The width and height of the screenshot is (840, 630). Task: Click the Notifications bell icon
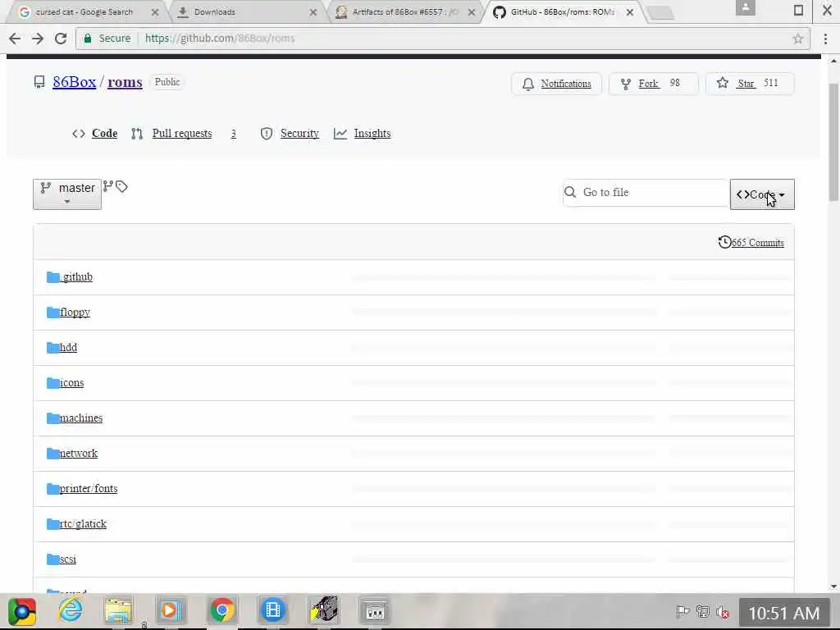(x=528, y=84)
